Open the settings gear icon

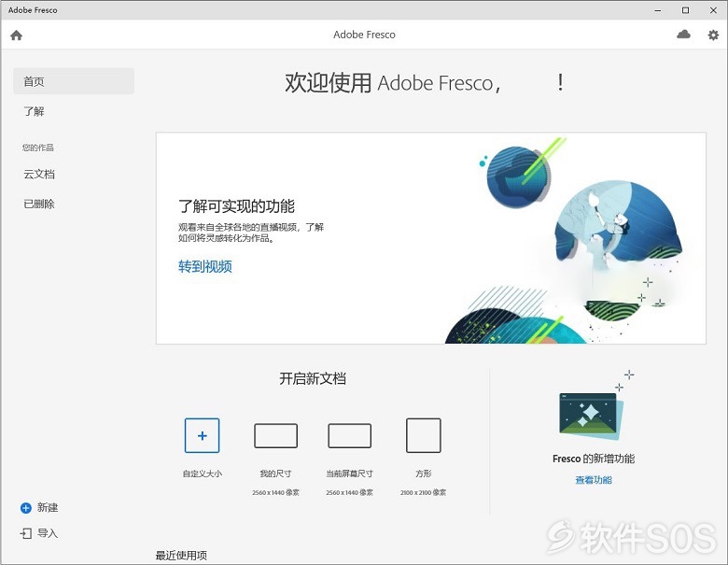713,35
